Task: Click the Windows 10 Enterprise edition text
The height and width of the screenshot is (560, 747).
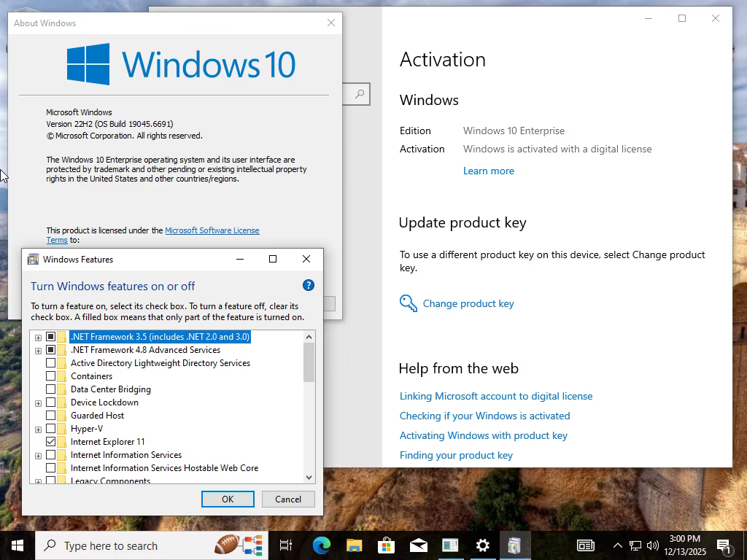Action: click(x=514, y=131)
